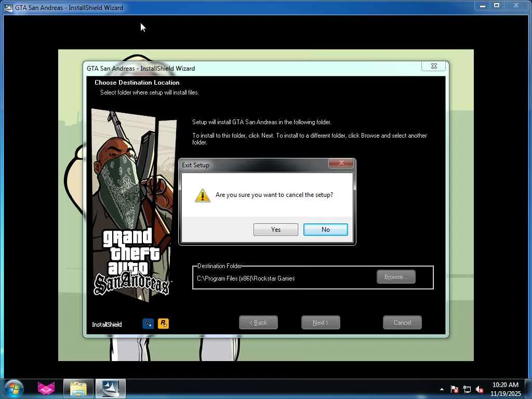Image resolution: width=532 pixels, height=399 pixels.
Task: Close the inner InstallShield Wizard window
Action: pos(434,66)
